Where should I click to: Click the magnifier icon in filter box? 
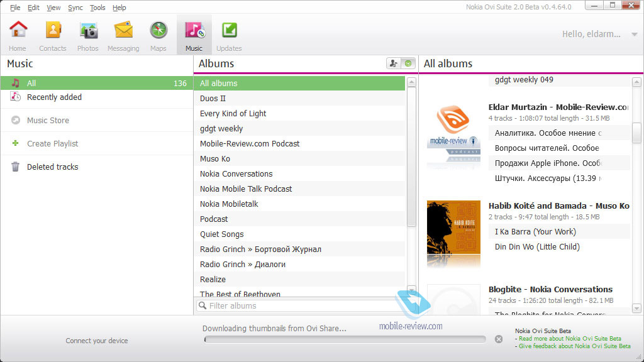pyautogui.click(x=202, y=305)
